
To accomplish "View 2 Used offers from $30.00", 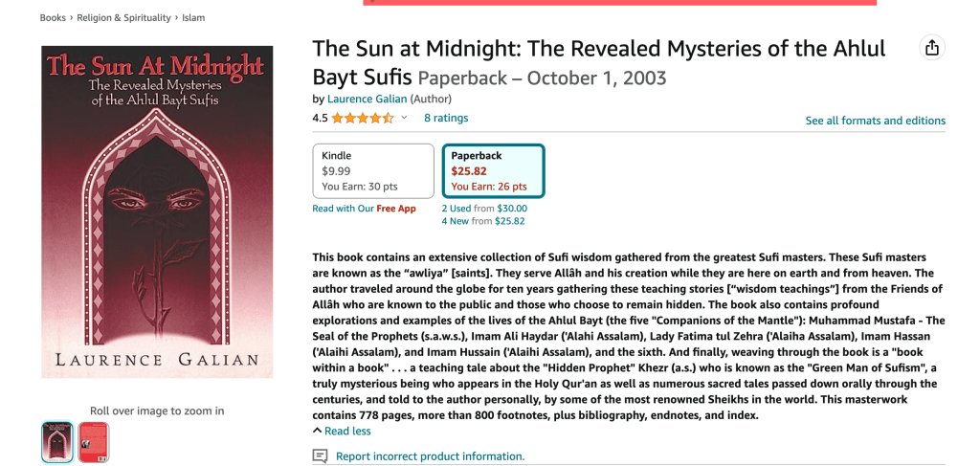I will [484, 209].
